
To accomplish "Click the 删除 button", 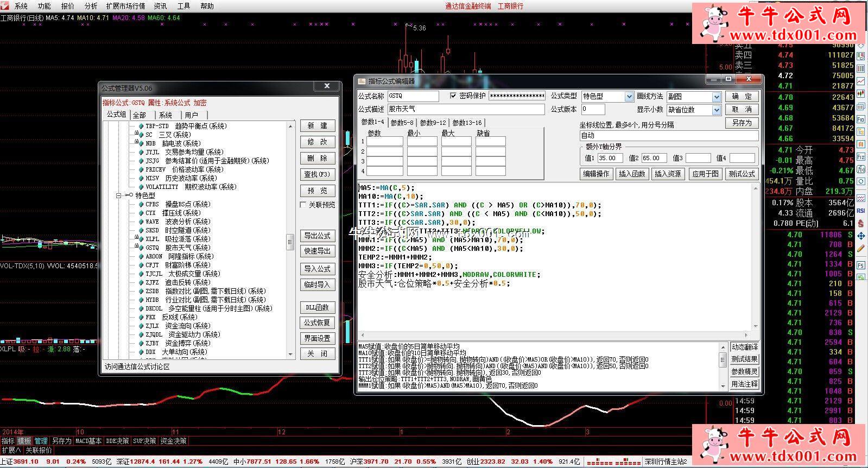I will (318, 158).
